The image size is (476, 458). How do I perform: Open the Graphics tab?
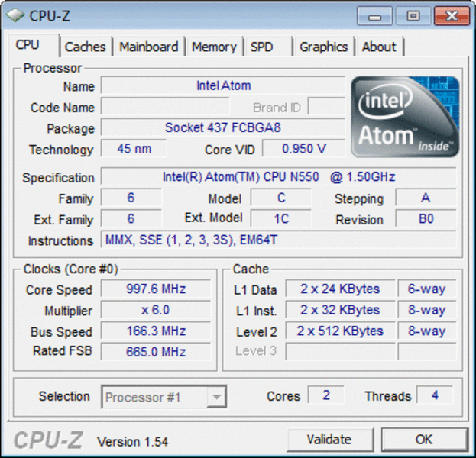point(324,47)
